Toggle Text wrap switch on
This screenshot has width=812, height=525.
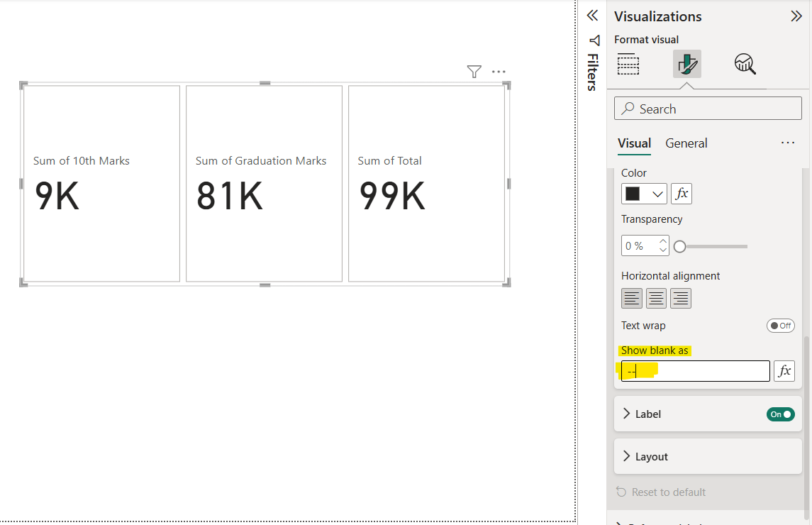(780, 326)
